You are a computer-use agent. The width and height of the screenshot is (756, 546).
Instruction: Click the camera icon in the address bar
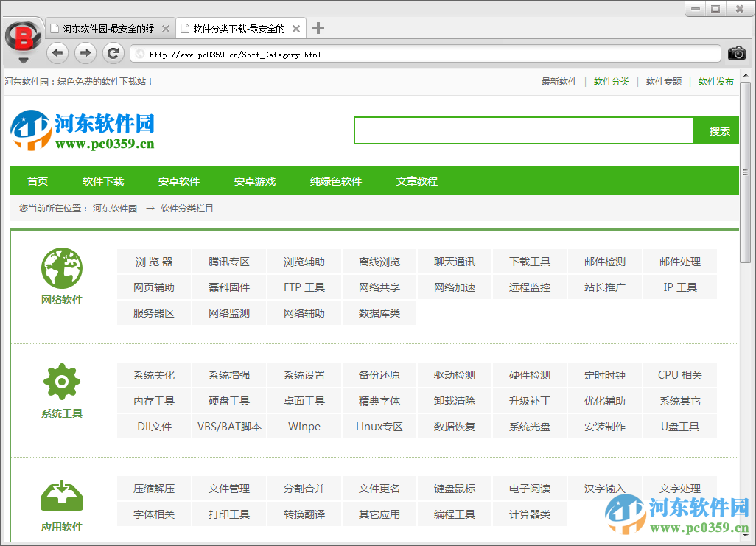point(736,53)
